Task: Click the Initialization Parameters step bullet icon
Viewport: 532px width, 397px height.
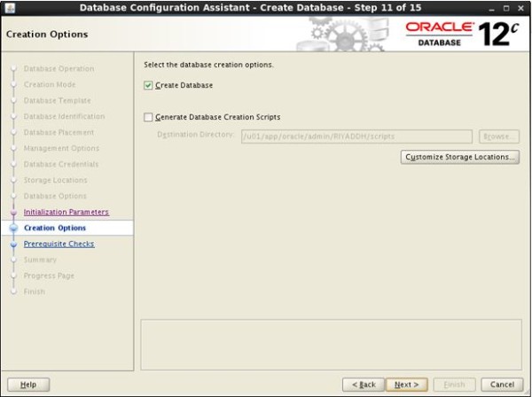Action: 13,212
